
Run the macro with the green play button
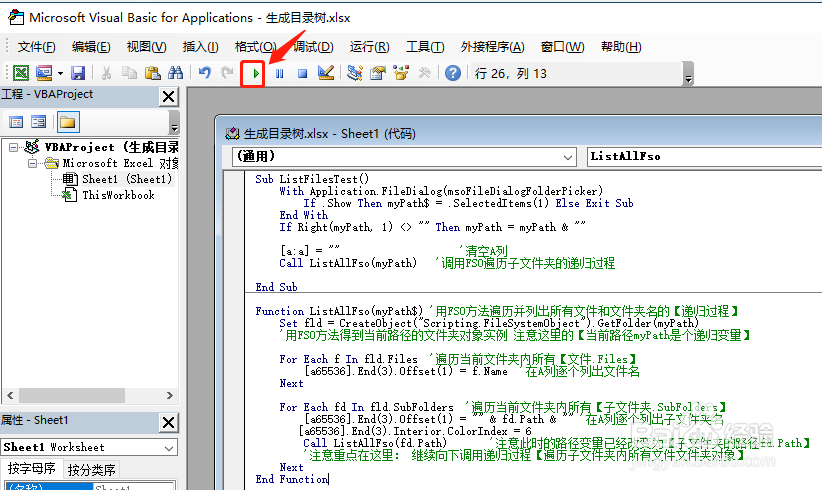(255, 73)
